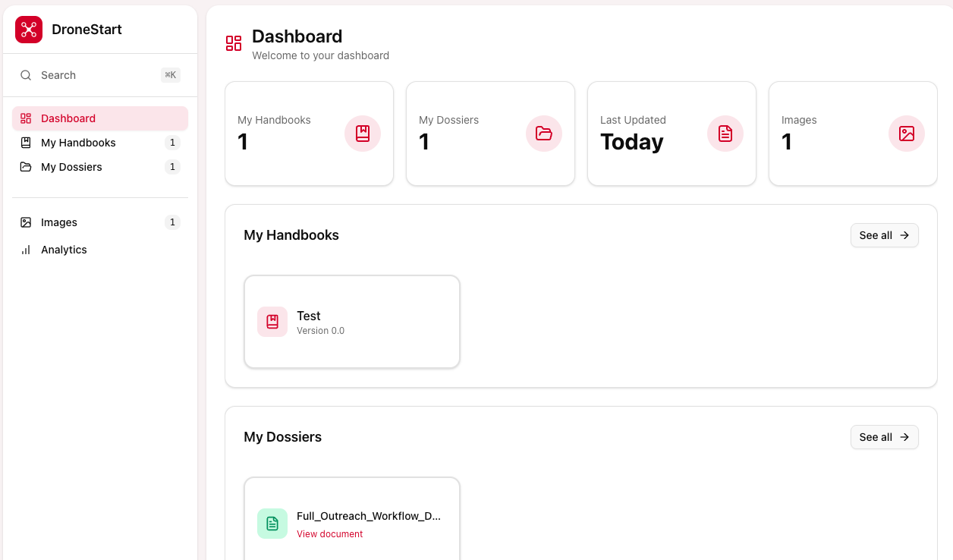Click the magnifier icon in the search bar
The width and height of the screenshot is (953, 560).
click(26, 75)
